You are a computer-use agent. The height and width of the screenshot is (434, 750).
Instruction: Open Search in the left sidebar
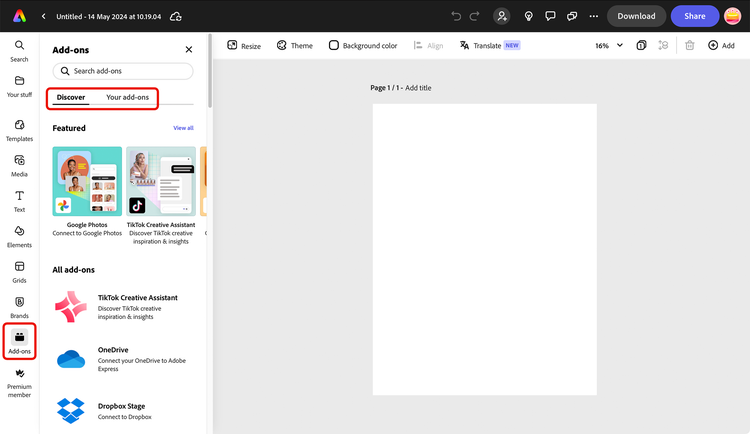pos(19,51)
